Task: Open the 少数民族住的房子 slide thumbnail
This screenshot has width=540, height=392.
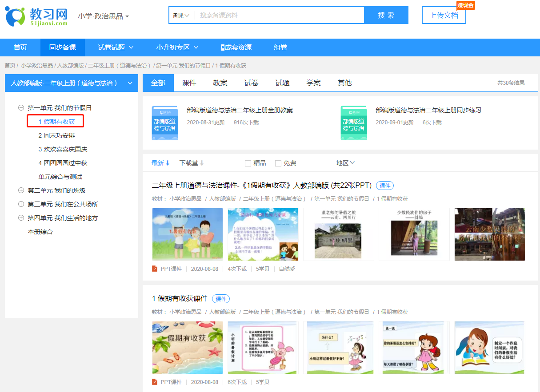Action: 414,234
